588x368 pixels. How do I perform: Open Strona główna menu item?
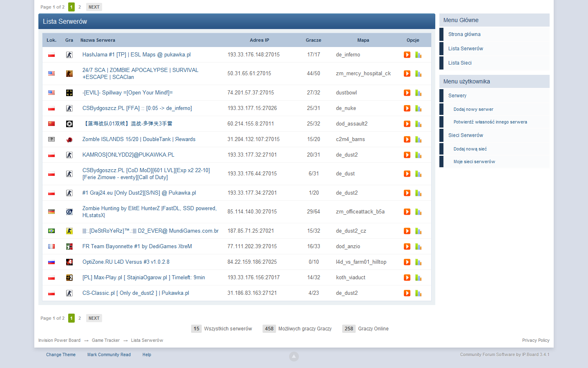click(x=464, y=34)
